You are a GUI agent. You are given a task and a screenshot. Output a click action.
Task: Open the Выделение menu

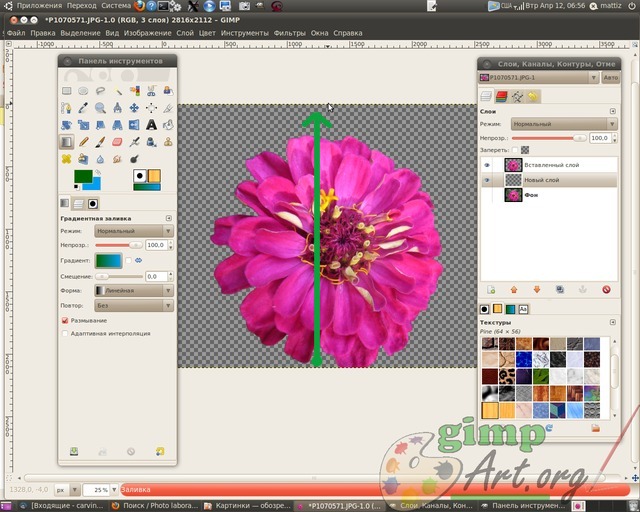(80, 33)
